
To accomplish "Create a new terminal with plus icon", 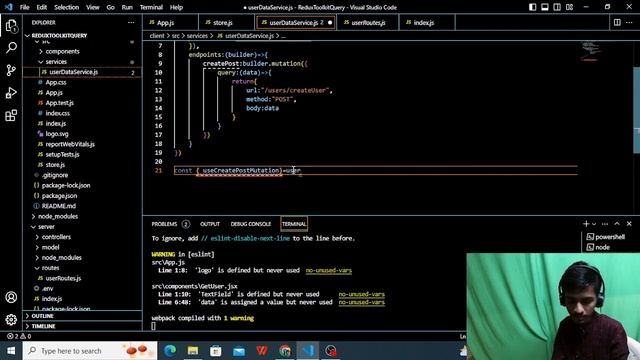I will pyautogui.click(x=586, y=224).
